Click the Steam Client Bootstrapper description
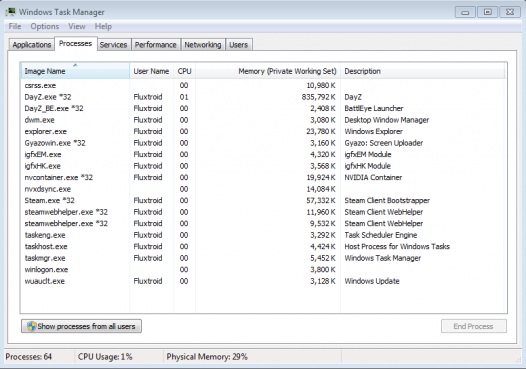Viewport: 526px width, 369px height. point(387,201)
